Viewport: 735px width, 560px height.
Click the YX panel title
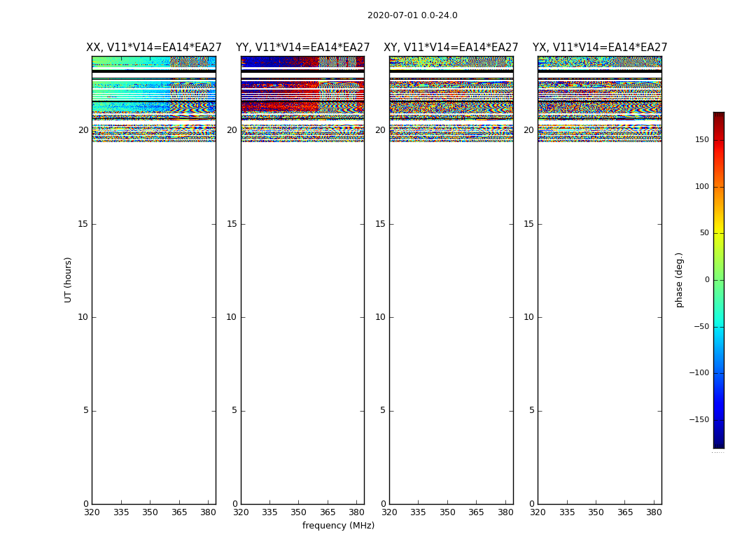[x=599, y=48]
